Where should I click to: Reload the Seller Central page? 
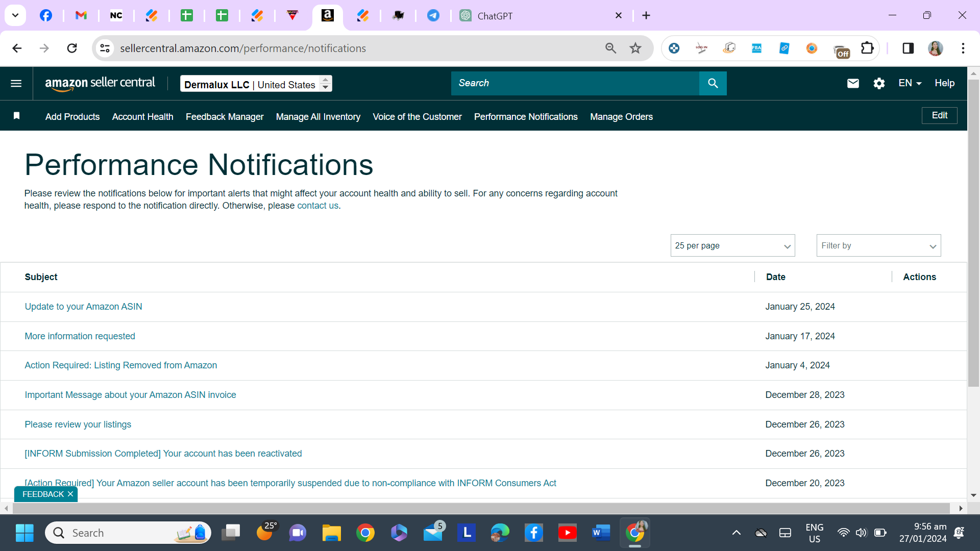click(x=72, y=48)
